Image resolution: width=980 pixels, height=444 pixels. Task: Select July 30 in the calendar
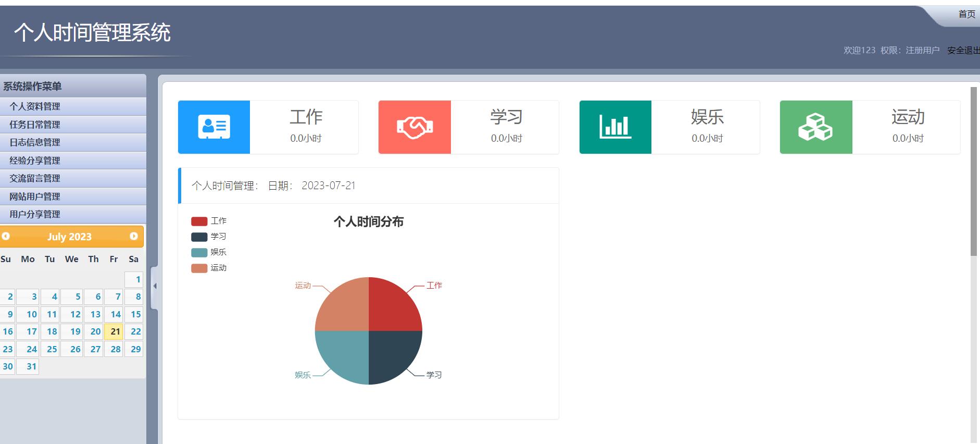coord(7,366)
